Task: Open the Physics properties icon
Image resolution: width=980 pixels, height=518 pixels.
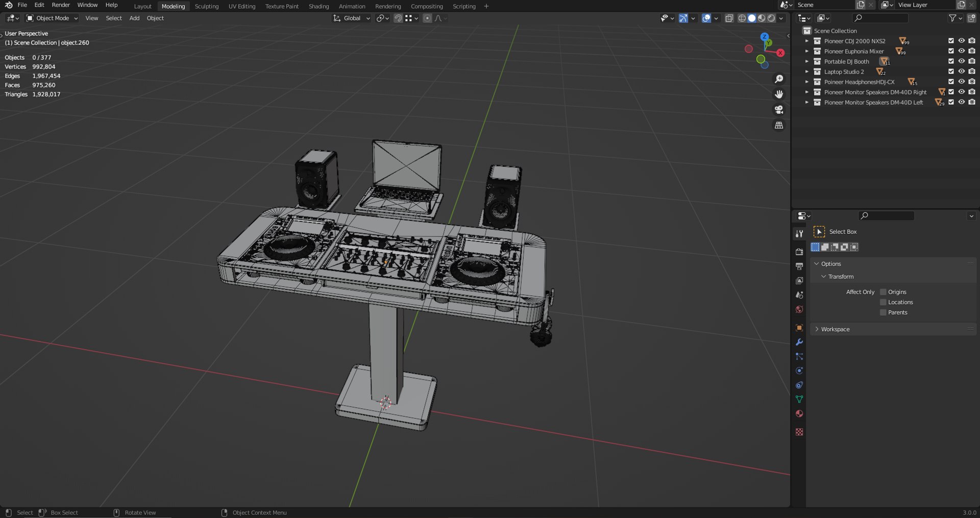Action: click(x=799, y=371)
